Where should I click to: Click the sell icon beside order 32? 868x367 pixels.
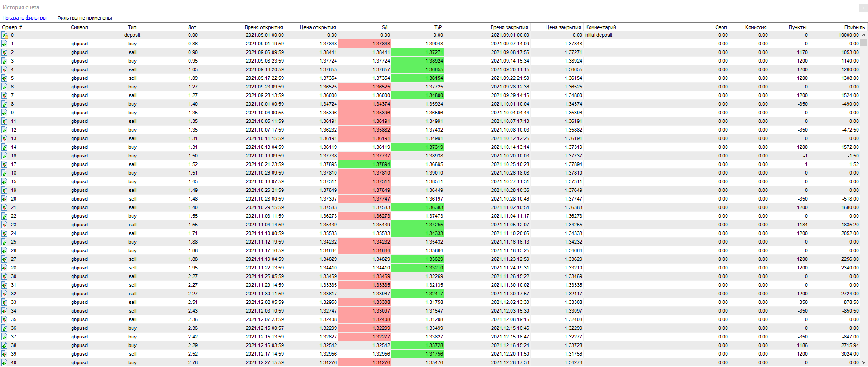pyautogui.click(x=5, y=294)
